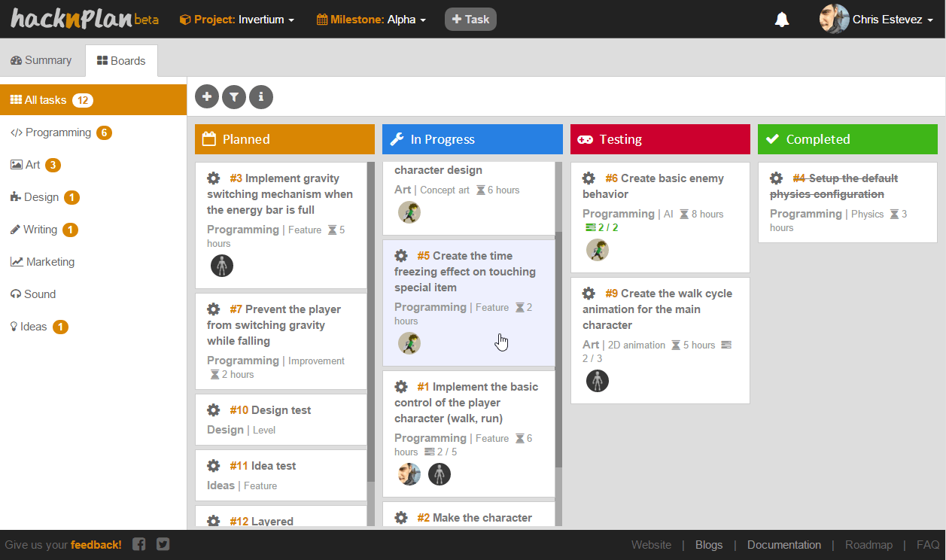Click the avatar on task #5 card
Viewport: 946px width, 560px height.
click(x=409, y=343)
